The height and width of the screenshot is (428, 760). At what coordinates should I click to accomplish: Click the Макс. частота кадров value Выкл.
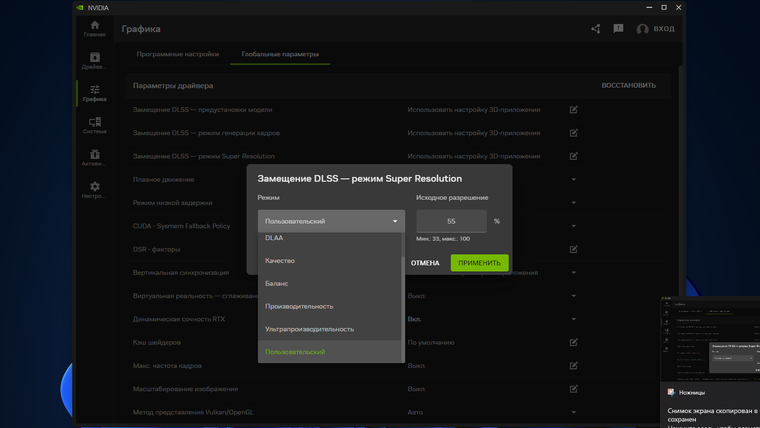click(417, 365)
